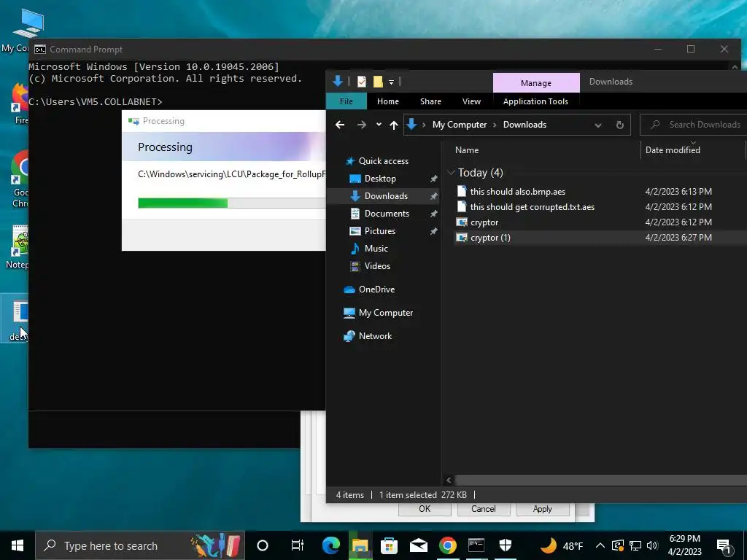Collapse the Today (4) group
The width and height of the screenshot is (747, 560).
pyautogui.click(x=451, y=172)
